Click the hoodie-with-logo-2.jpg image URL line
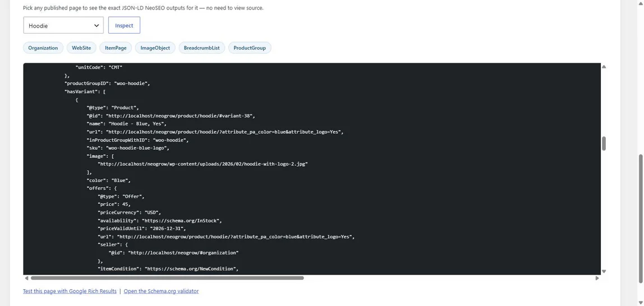The image size is (644, 306). coord(203,164)
